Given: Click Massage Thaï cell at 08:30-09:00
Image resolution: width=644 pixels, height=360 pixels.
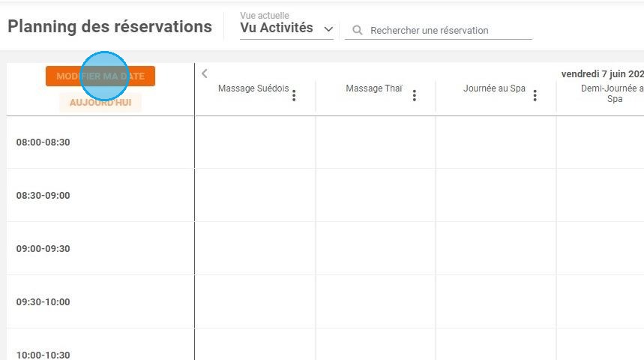Looking at the screenshot, I should [376, 195].
